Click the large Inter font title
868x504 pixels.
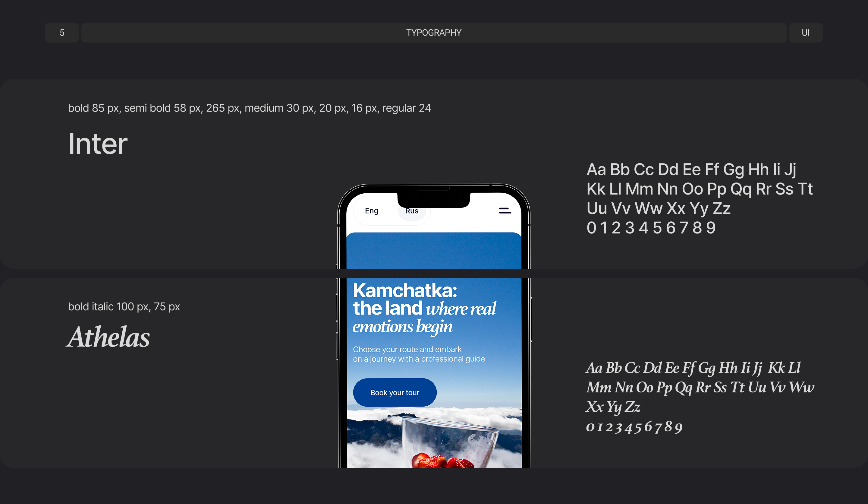point(98,144)
